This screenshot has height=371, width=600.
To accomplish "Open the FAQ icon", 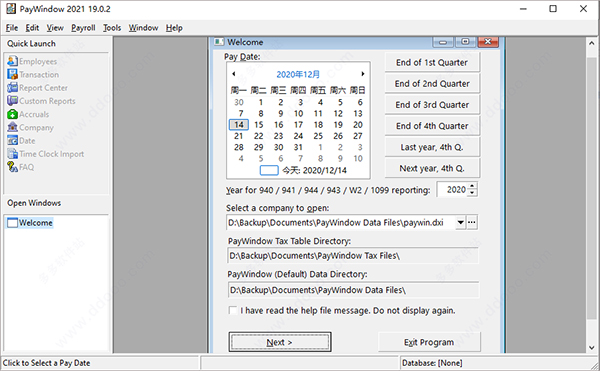I will pos(13,167).
